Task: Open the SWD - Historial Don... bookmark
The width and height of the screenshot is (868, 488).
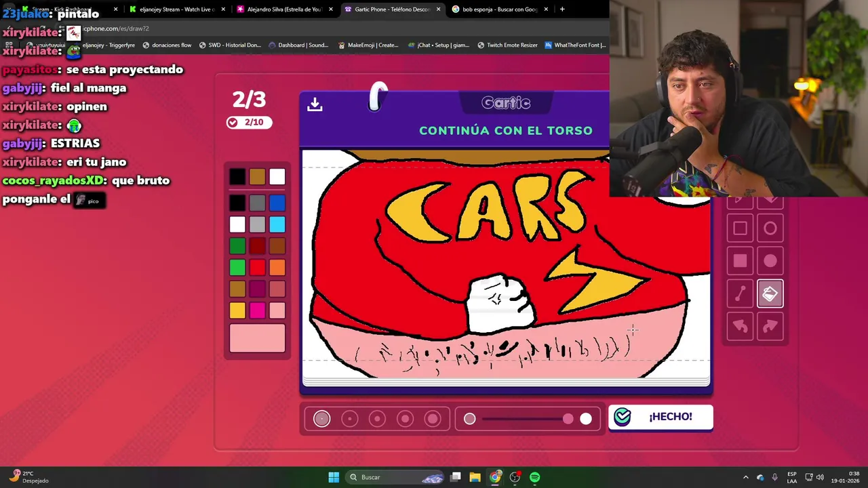Action: tap(230, 45)
